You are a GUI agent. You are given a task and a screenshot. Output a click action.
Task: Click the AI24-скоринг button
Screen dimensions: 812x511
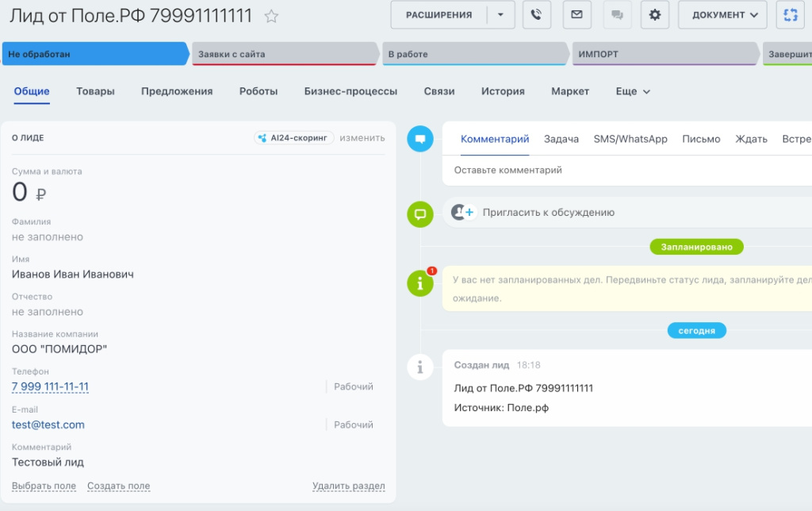[294, 137]
